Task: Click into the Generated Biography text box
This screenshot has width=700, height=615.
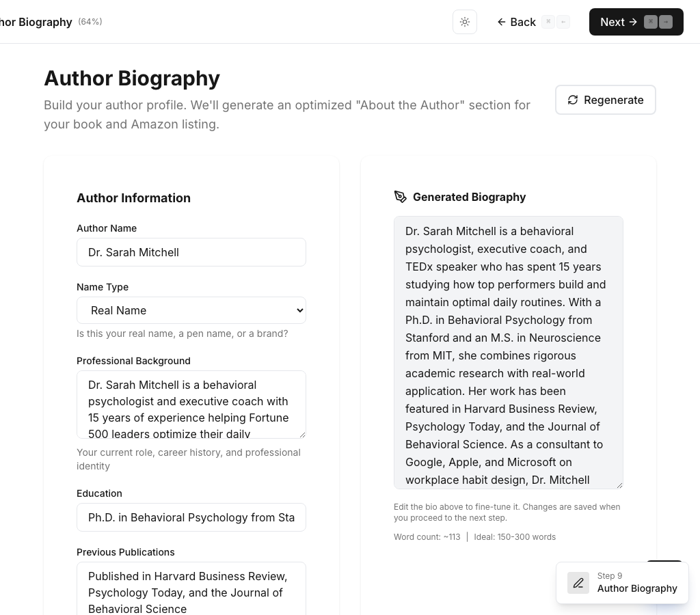Action: pos(509,353)
